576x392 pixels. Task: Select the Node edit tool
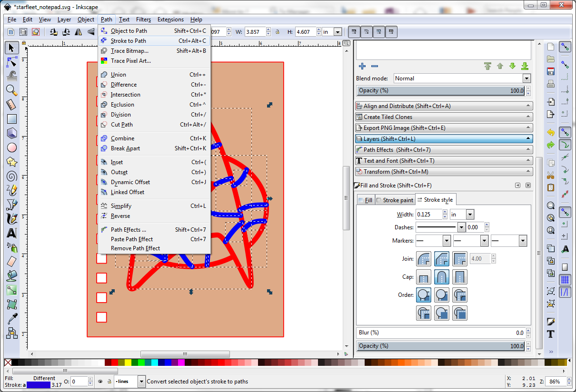click(12, 61)
